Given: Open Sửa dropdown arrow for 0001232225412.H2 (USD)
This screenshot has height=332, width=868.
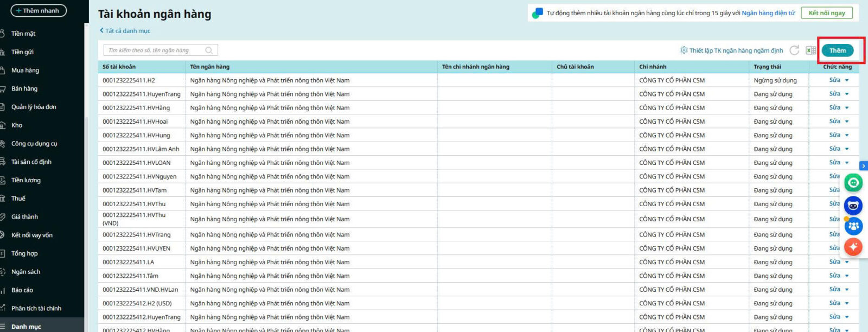Looking at the screenshot, I should [847, 303].
